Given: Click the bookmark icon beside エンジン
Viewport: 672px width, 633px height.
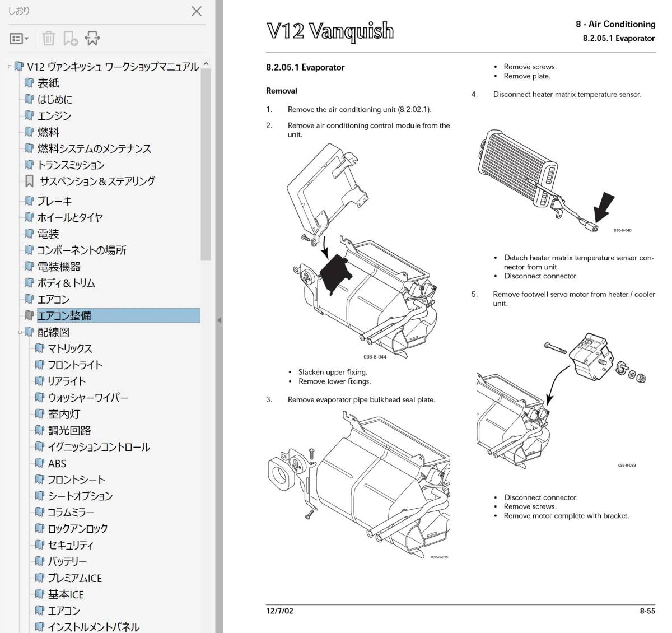Looking at the screenshot, I should click(x=29, y=115).
